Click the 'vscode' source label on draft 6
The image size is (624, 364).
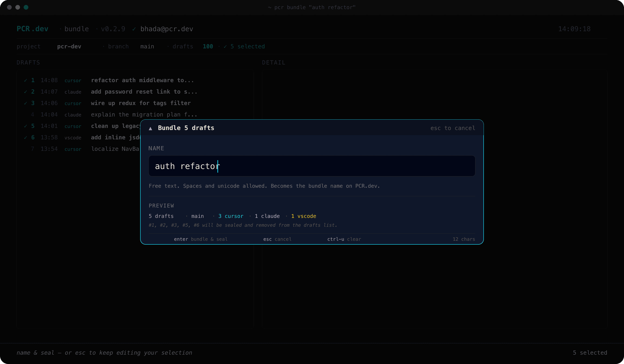[x=73, y=138]
